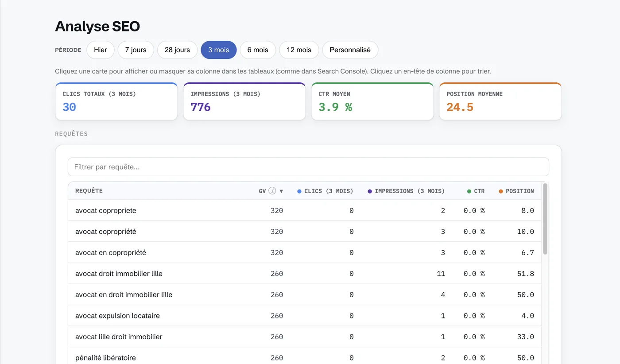
Task: Focus the Filtrer par requête field
Action: click(308, 167)
